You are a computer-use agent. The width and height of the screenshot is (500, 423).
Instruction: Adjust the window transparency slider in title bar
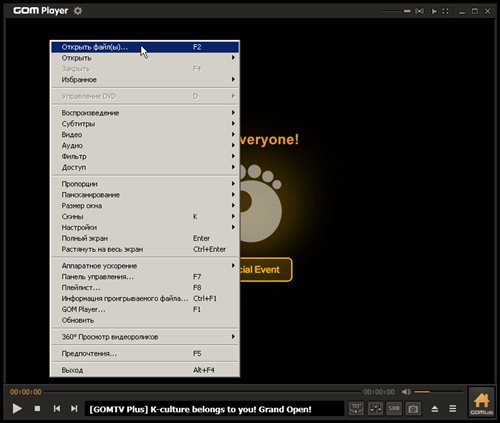(395, 11)
